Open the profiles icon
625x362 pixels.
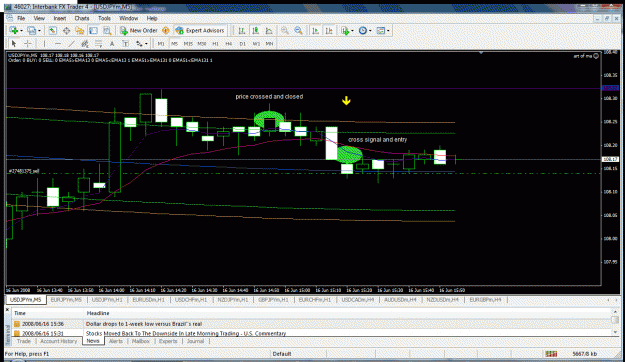click(31, 31)
